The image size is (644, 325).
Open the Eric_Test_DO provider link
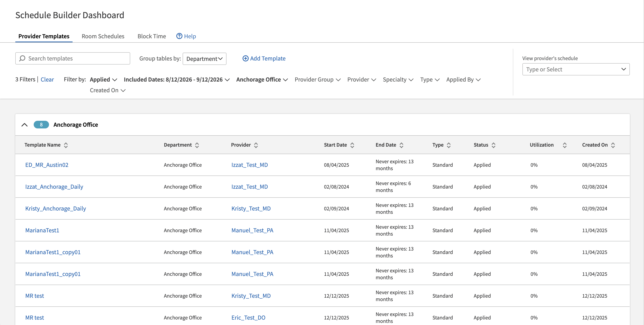pos(248,318)
